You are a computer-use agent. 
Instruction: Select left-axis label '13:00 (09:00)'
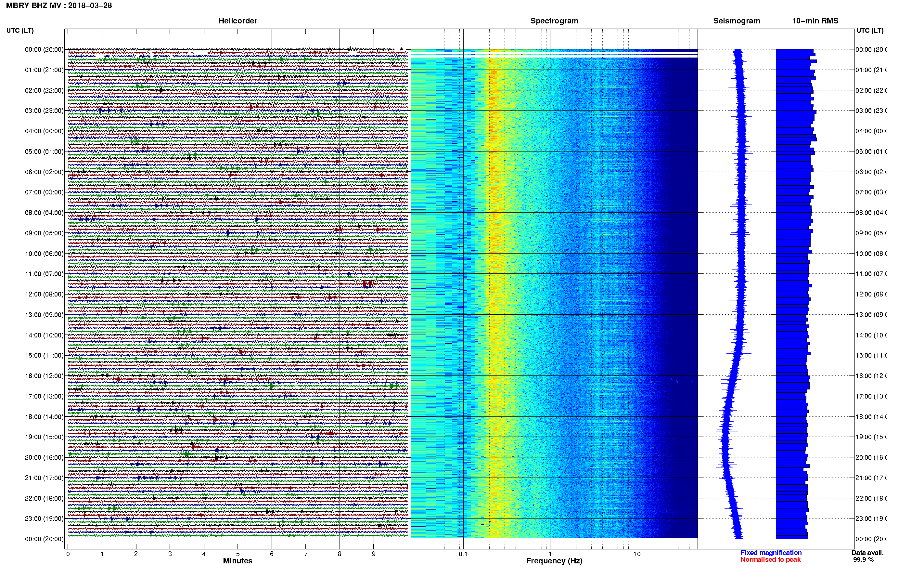coord(44,315)
